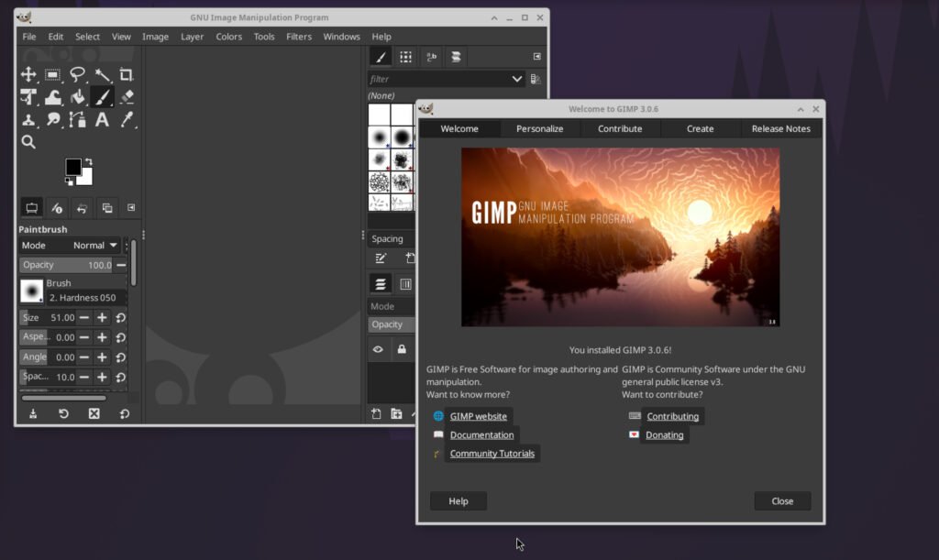Choose the Eraser tool

coord(127,97)
